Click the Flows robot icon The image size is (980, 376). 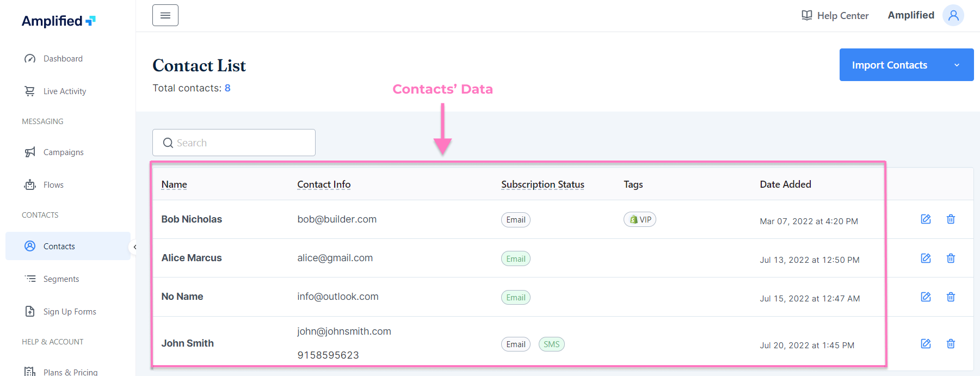30,185
